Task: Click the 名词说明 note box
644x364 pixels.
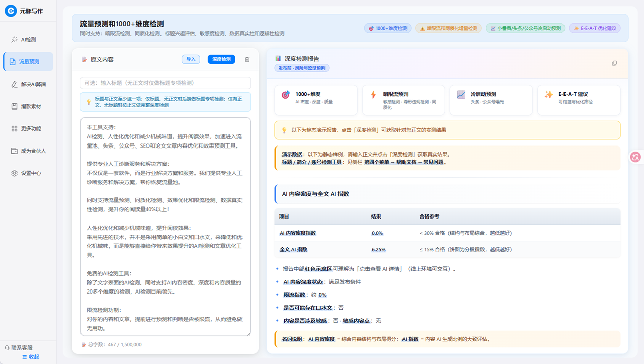Action: click(x=447, y=339)
